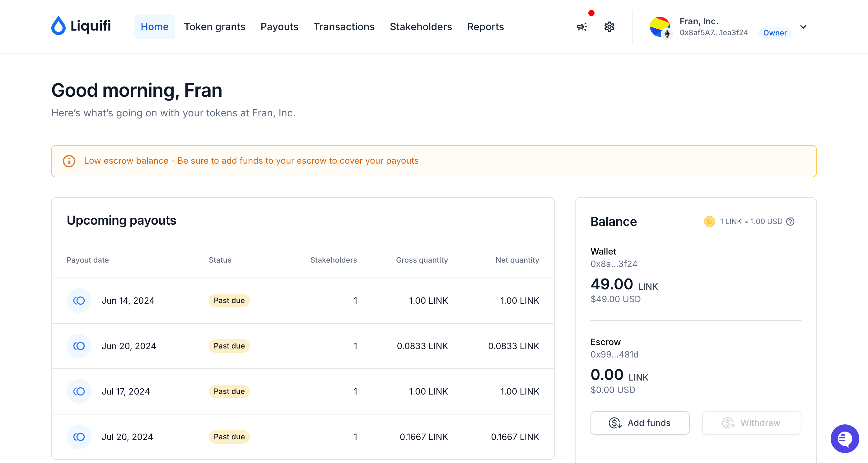Click the Status column header

point(220,260)
